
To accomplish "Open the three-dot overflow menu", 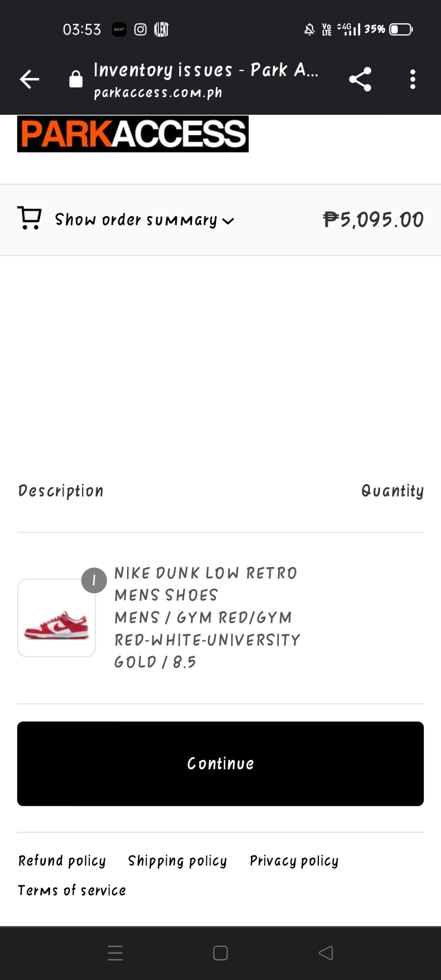I will (x=412, y=79).
